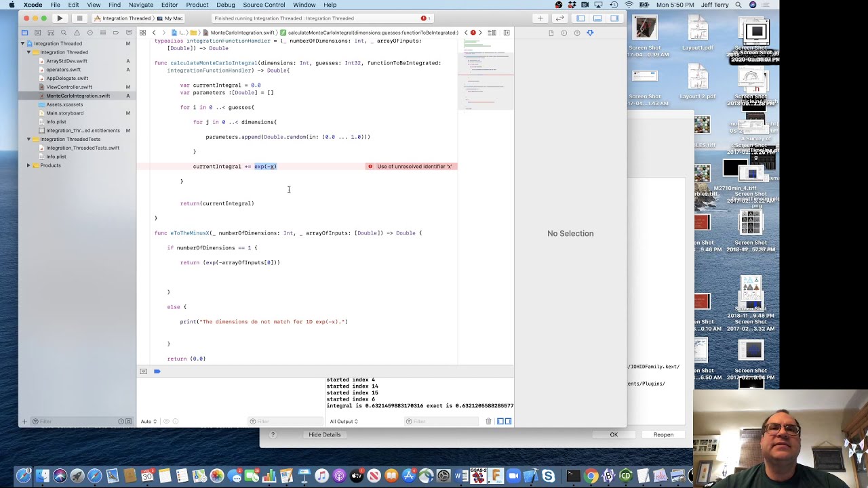868x488 pixels.
Task: Open the related items grid menu
Action: click(142, 33)
